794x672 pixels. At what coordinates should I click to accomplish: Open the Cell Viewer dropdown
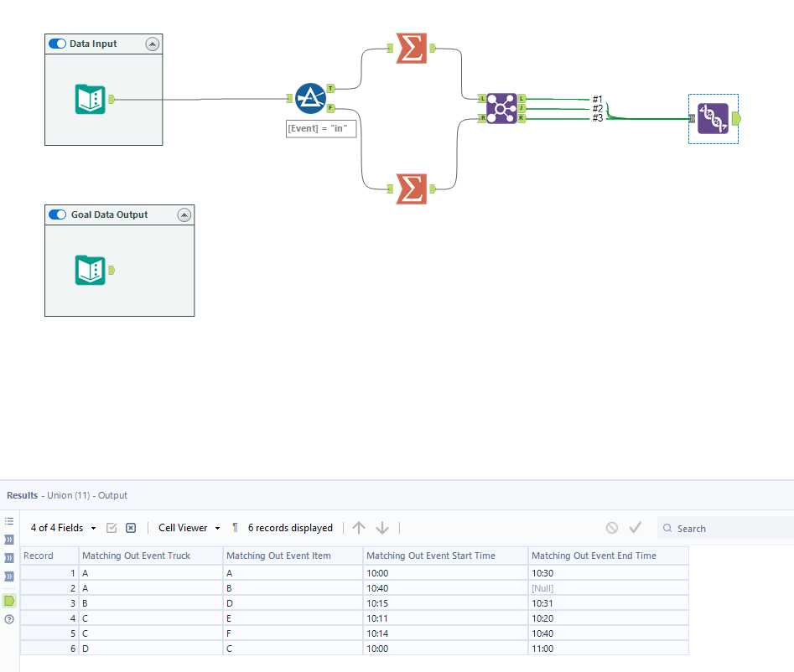[216, 528]
